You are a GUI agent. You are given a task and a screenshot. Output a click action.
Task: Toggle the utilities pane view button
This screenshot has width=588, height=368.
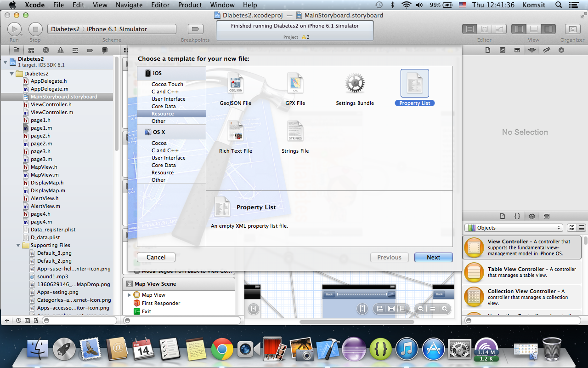point(548,29)
